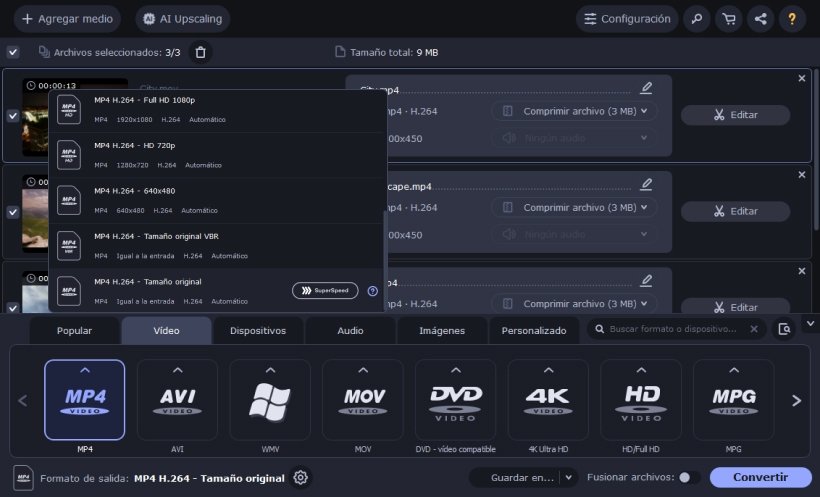
Task: Switch to the Vídeo tab
Action: 166,331
